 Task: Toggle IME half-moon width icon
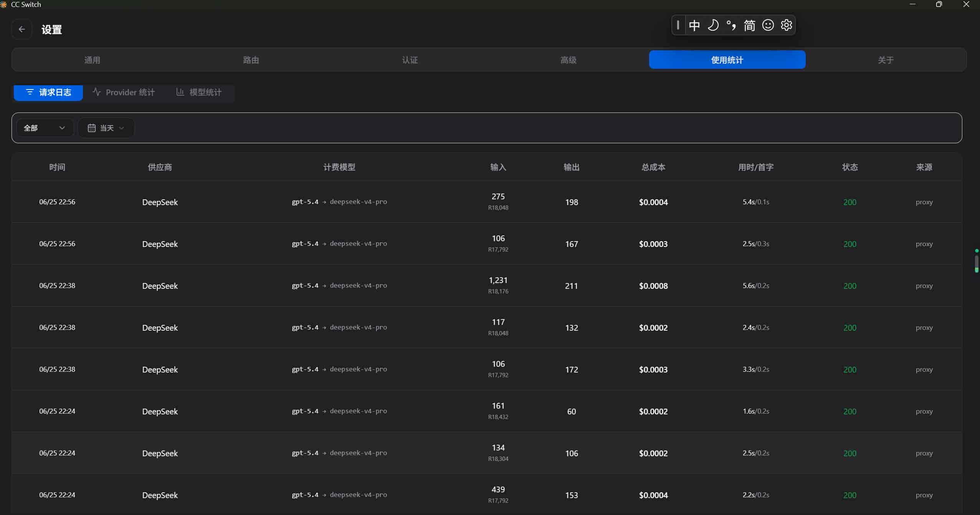(x=712, y=25)
